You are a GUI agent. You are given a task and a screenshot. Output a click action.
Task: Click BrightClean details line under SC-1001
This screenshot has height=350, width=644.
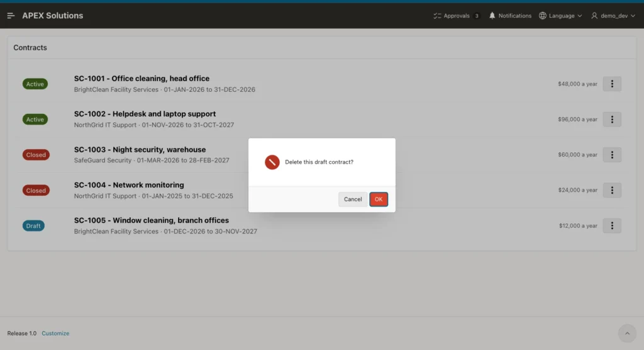pos(164,89)
